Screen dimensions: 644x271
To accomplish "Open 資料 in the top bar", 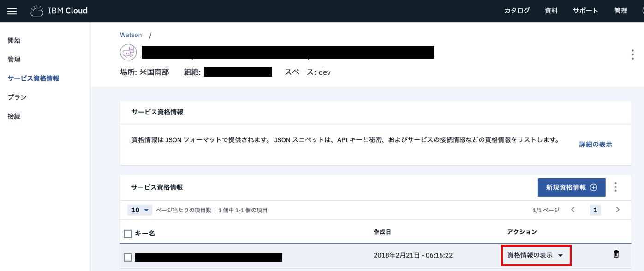I will [551, 11].
